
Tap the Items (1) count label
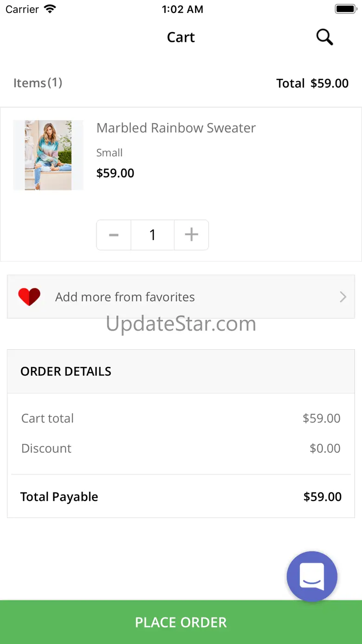(38, 83)
